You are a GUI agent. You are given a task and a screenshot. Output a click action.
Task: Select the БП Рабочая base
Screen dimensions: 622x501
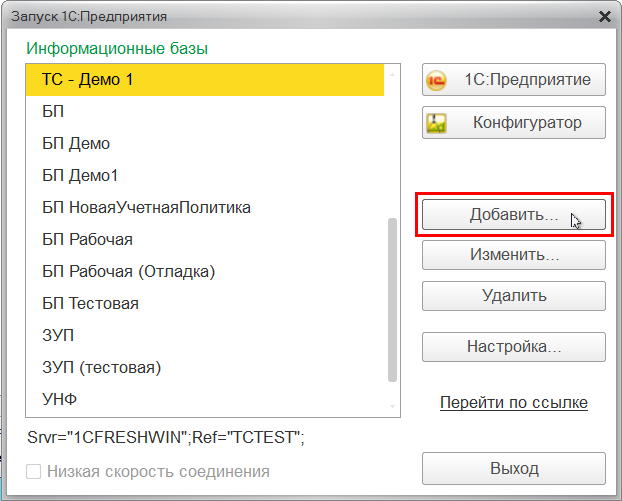[205, 240]
